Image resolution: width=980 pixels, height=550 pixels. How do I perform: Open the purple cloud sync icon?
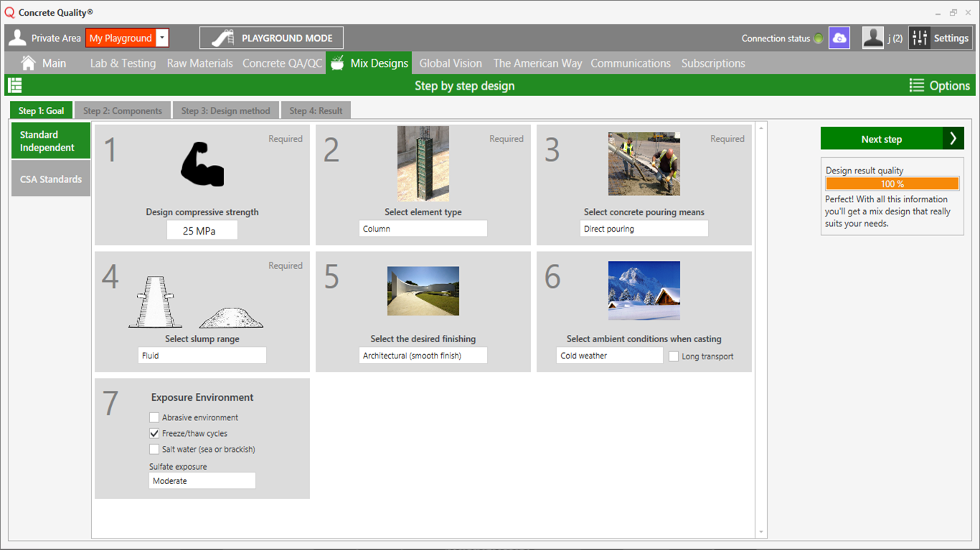[839, 38]
